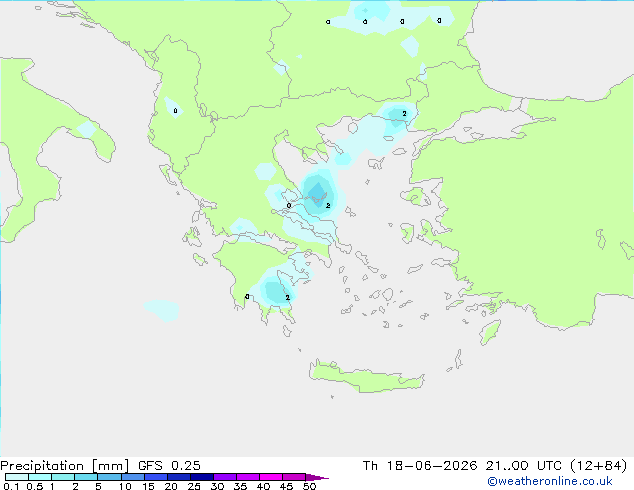
Task: Pick the 2–5 mm legend swatch
Action: click(x=86, y=477)
